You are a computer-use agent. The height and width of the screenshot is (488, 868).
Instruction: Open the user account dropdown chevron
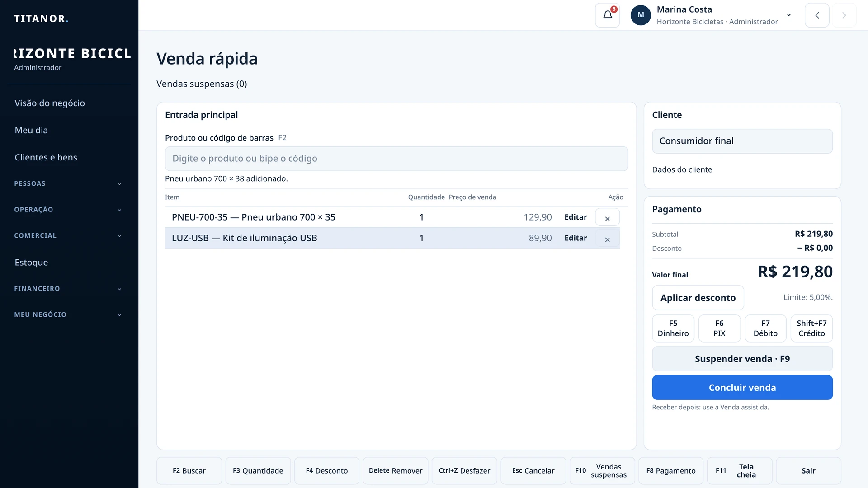point(789,15)
